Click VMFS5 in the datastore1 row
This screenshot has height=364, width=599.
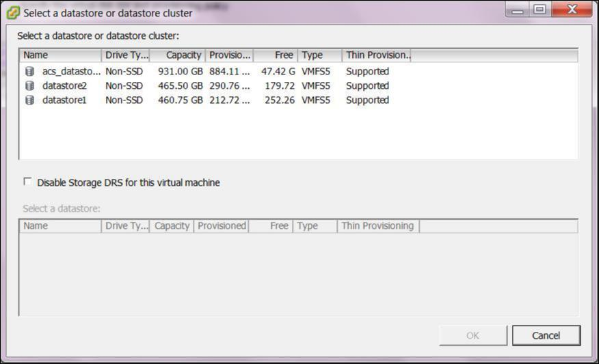point(316,100)
